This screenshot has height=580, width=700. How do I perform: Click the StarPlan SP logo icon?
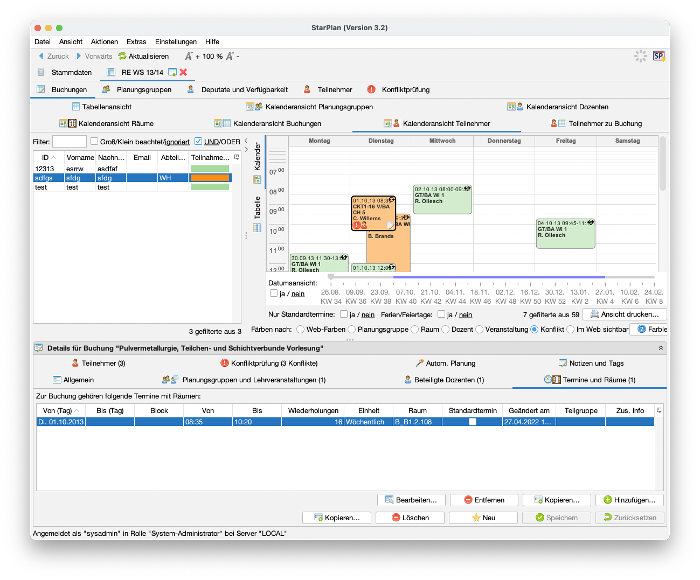(x=658, y=56)
